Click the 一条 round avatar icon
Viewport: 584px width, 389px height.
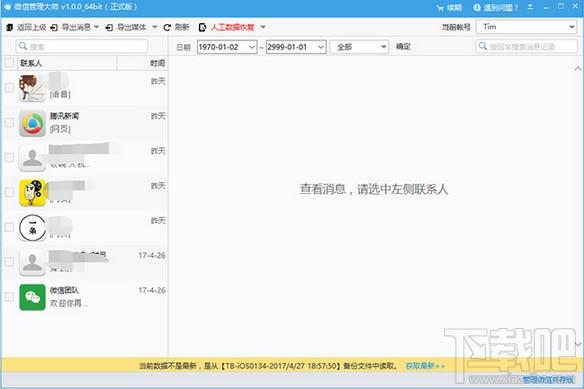click(32, 228)
